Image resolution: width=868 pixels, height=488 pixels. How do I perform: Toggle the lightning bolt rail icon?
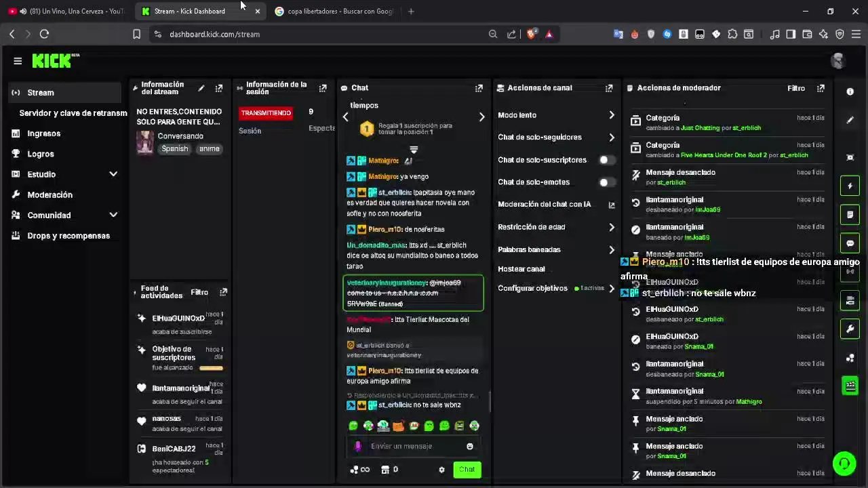coord(850,186)
